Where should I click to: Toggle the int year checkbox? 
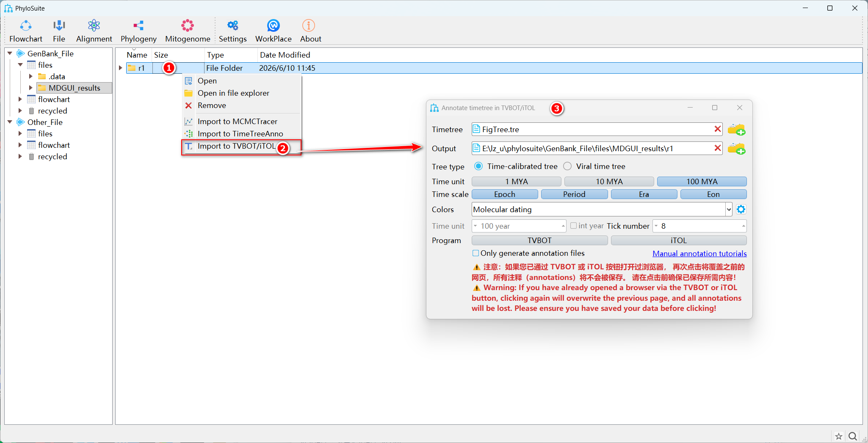tap(573, 226)
